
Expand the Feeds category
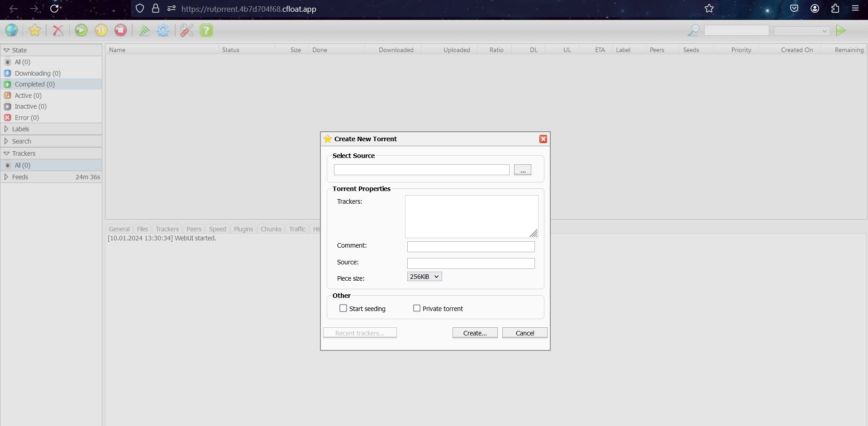tap(51, 177)
